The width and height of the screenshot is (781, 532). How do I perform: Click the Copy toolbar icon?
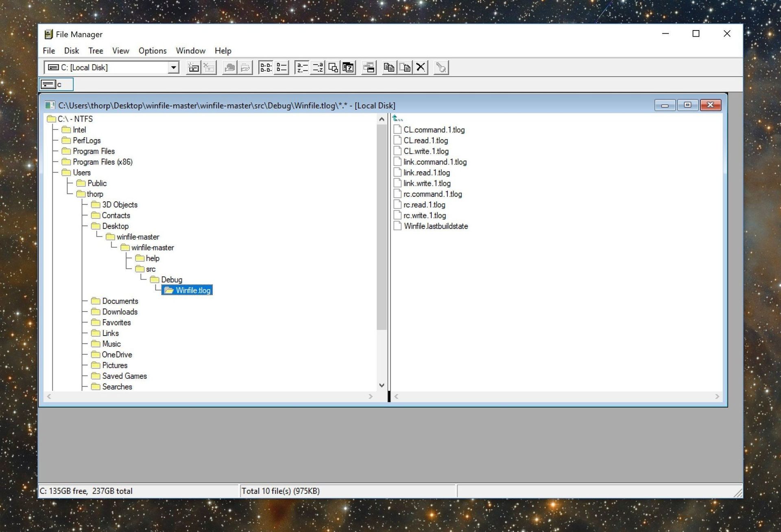coord(389,67)
